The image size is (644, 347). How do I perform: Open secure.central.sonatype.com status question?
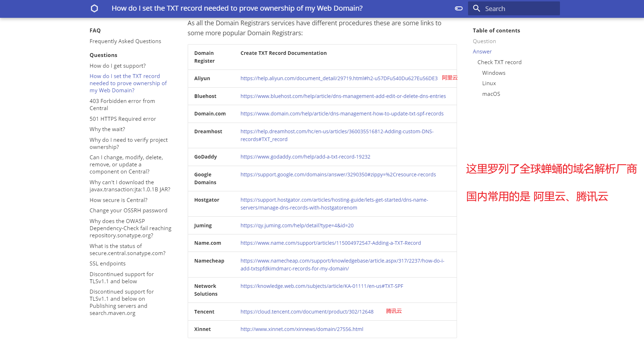pos(128,250)
